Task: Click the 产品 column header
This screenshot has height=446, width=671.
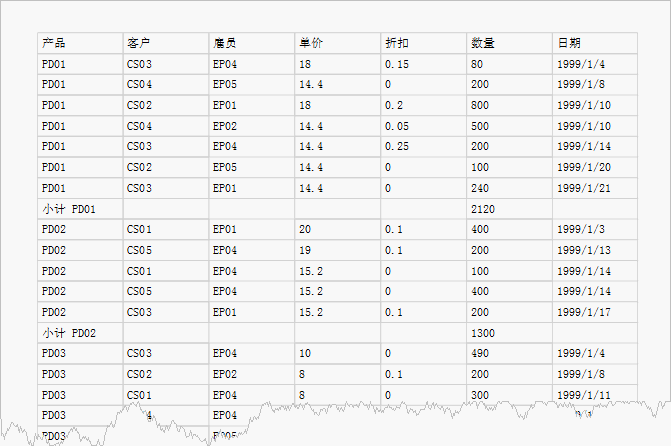Action: pos(80,43)
